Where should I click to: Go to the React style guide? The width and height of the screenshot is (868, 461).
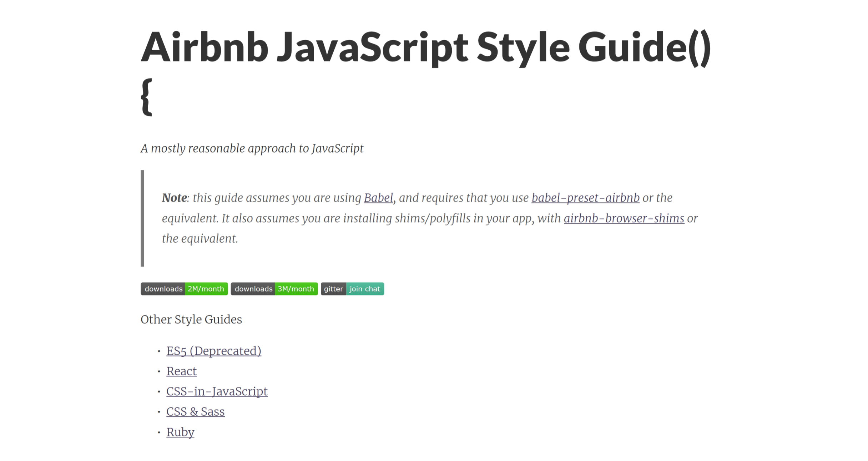181,371
